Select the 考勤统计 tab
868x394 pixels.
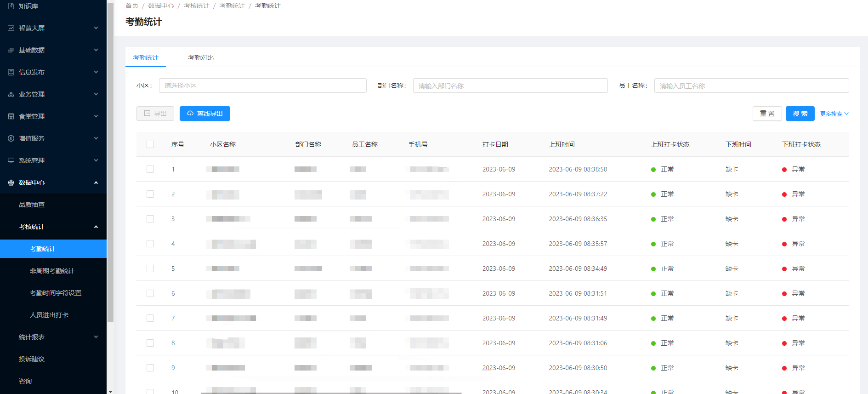coord(146,57)
